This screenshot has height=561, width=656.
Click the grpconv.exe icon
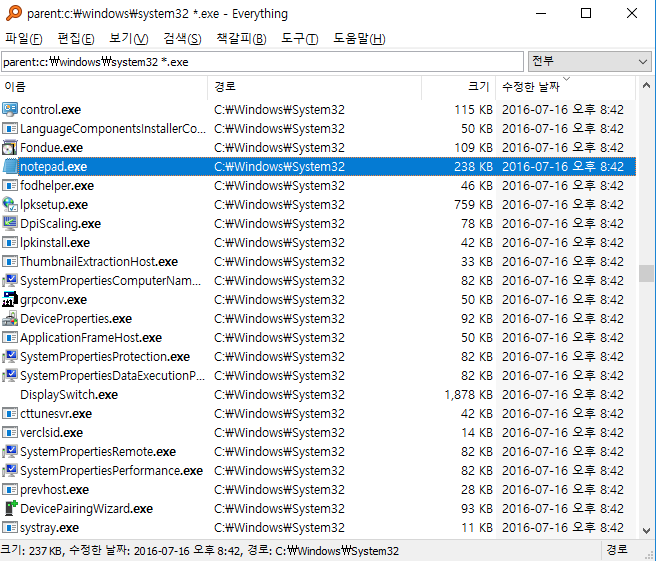pos(10,300)
